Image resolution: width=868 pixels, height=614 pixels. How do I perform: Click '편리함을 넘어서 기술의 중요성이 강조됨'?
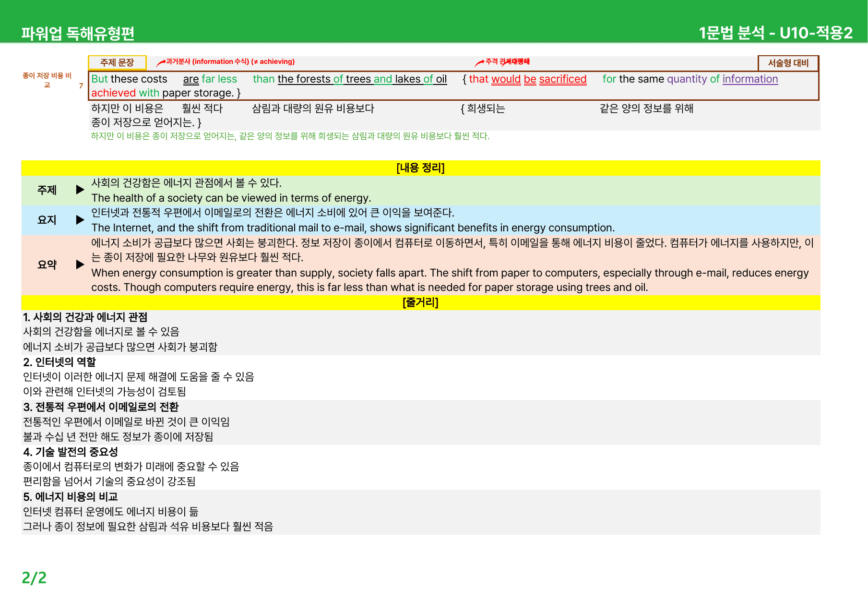109,482
